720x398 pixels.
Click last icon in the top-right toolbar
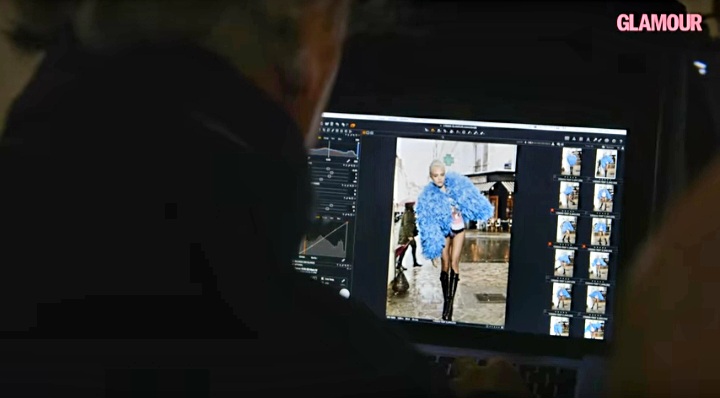pyautogui.click(x=621, y=141)
